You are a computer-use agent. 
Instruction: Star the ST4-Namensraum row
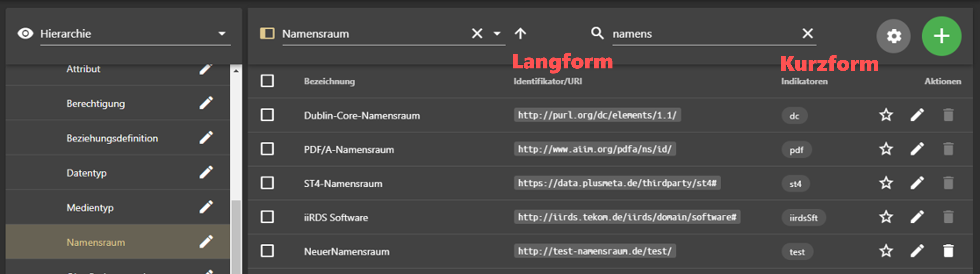pos(886,183)
